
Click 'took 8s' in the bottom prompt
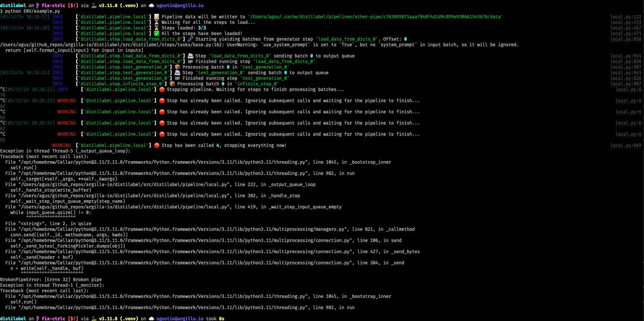tap(215, 318)
